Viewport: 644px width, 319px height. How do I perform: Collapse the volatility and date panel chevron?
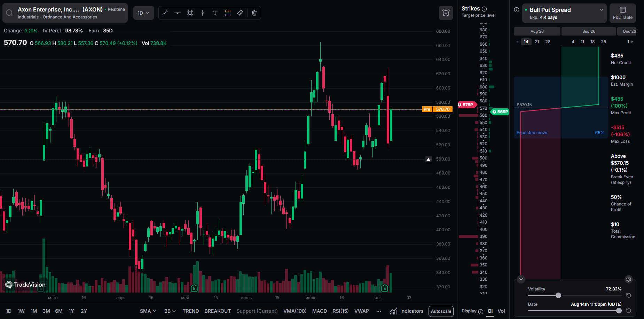click(521, 279)
